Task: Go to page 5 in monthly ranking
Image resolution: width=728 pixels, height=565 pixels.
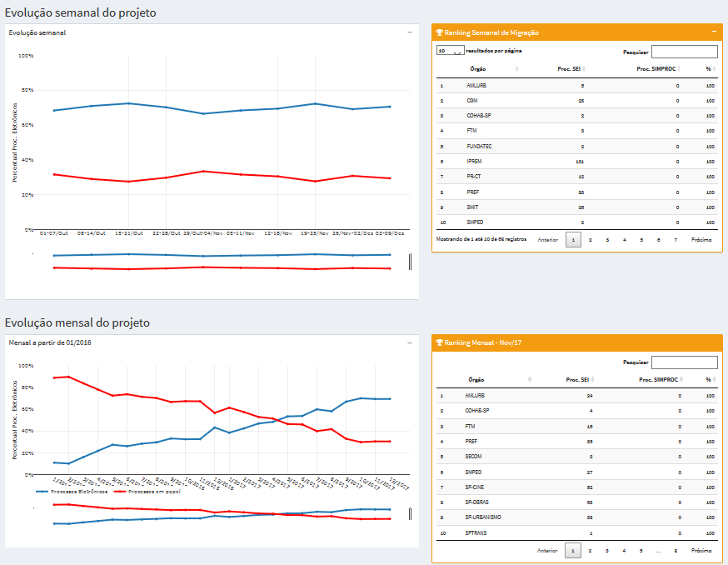Action: pos(641,551)
